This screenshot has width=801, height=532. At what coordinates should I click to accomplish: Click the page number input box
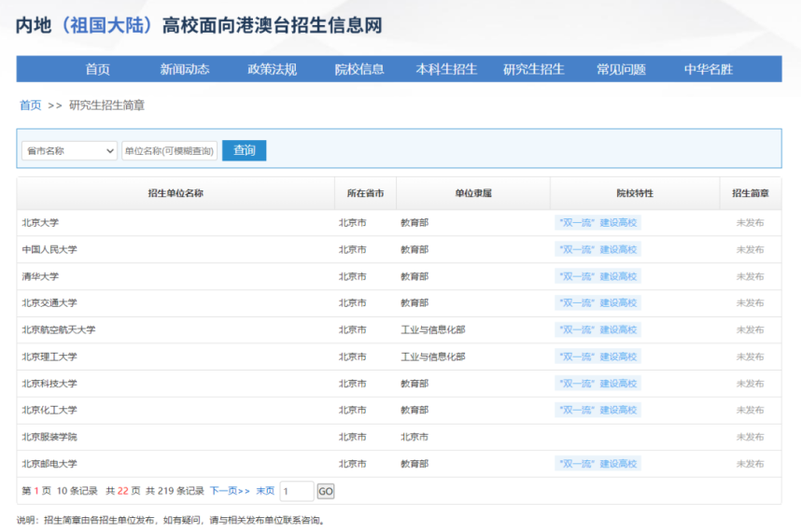click(x=297, y=491)
